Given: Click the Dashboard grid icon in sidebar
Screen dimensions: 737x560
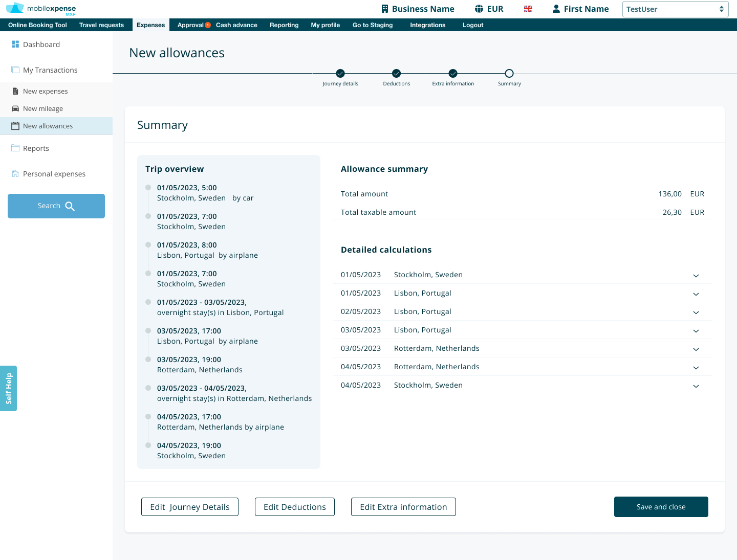Looking at the screenshot, I should click(15, 44).
